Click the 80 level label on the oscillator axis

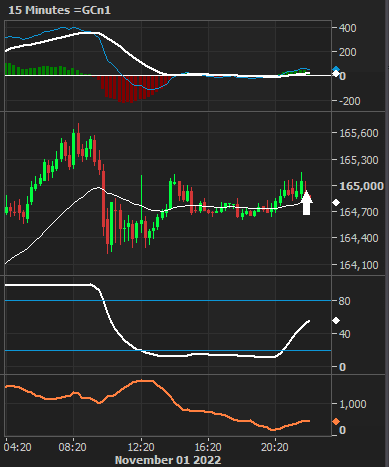(x=345, y=301)
